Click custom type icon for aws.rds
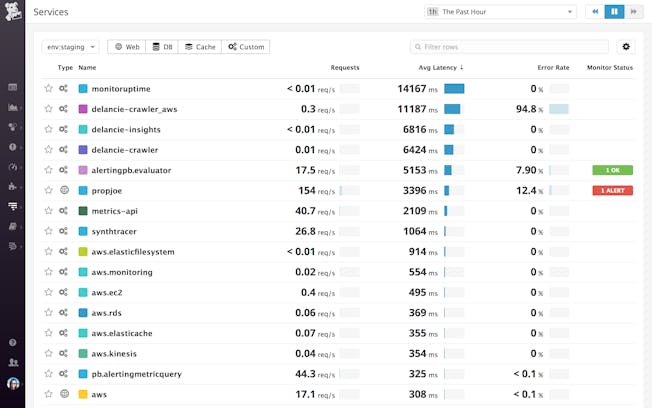652x408 pixels. (x=63, y=312)
